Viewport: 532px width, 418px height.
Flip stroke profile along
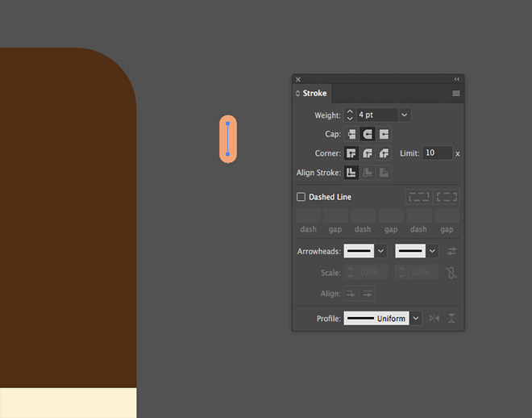pos(434,318)
